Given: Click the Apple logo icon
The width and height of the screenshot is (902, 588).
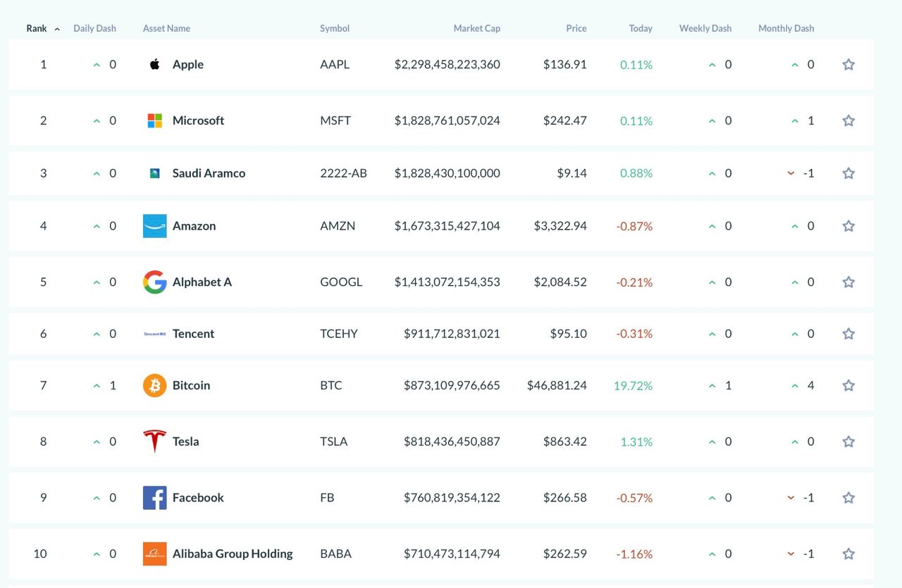Looking at the screenshot, I should click(x=155, y=64).
